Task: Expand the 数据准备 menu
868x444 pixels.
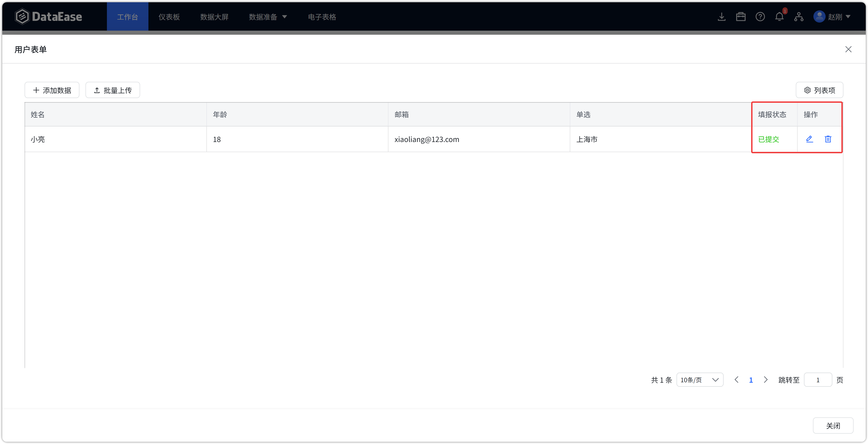Action: (268, 16)
